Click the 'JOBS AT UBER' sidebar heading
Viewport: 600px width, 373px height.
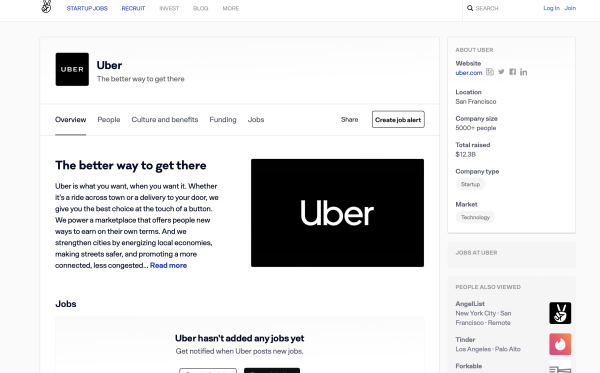(x=476, y=253)
